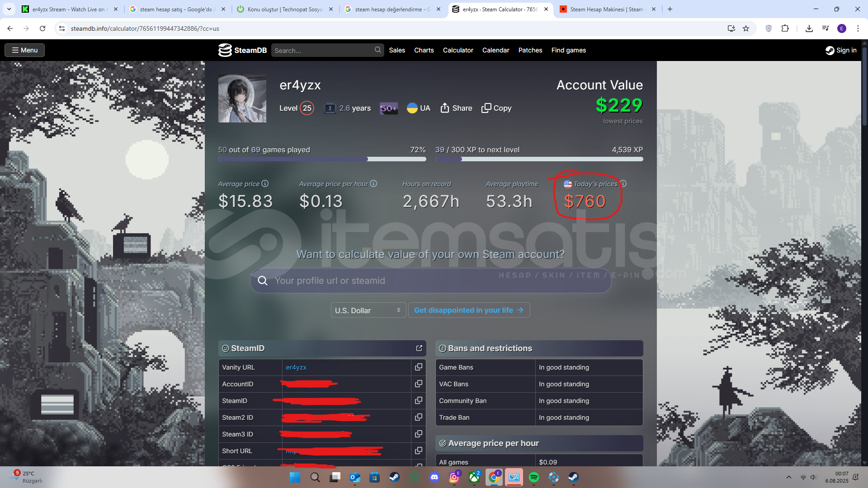Show hidden system tray icons
This screenshot has width=868, height=488.
coord(789,477)
